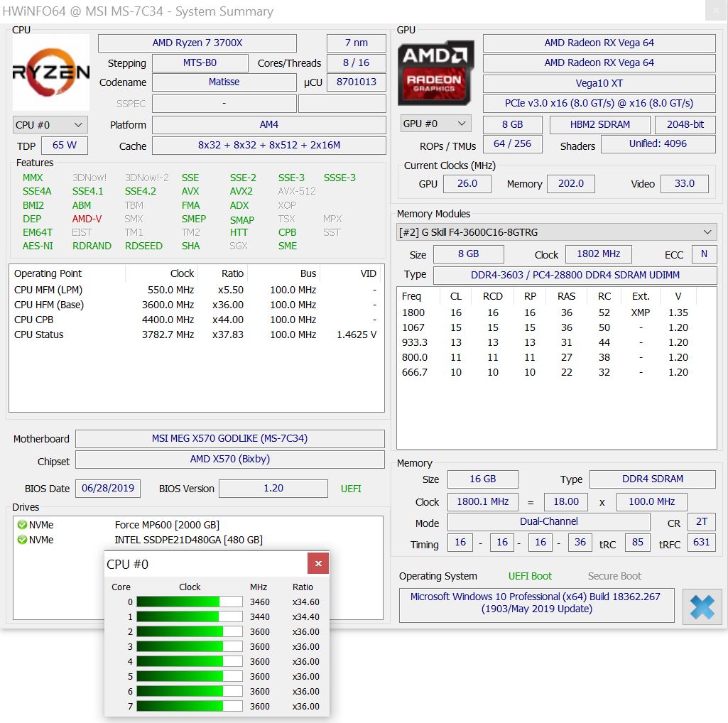Click the MTS-B0 stepping field
Screen dimensions: 728x723
[200, 62]
